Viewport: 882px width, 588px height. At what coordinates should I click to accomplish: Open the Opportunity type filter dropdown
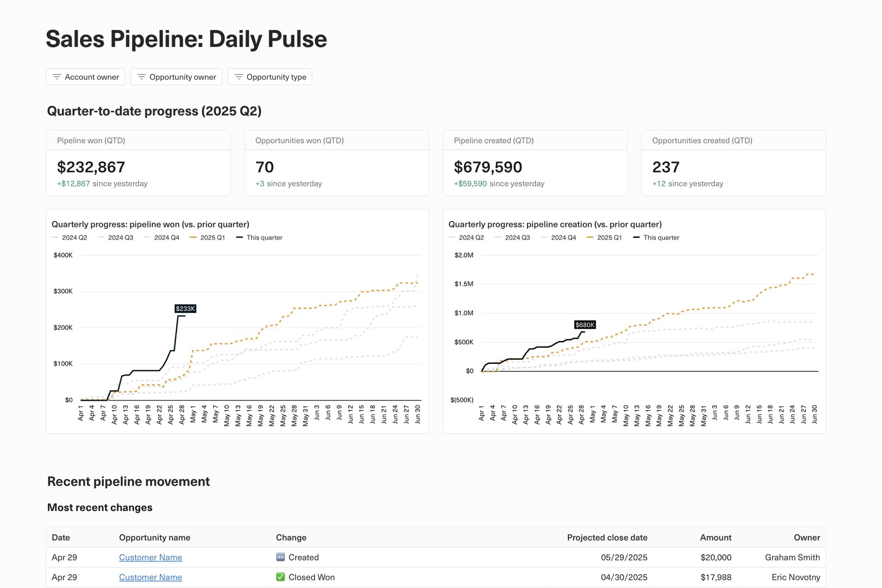click(x=276, y=77)
